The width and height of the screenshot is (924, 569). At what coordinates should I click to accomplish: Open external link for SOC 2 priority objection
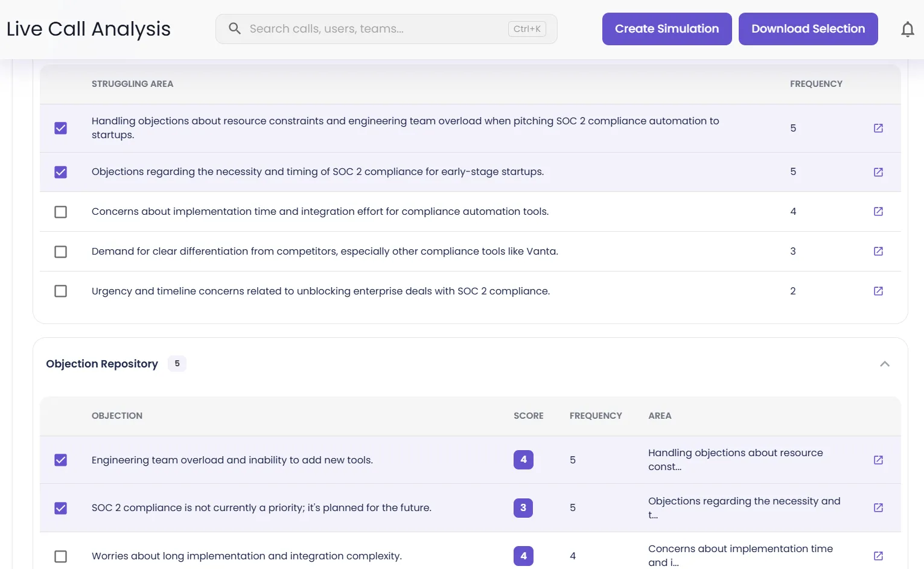[878, 507]
